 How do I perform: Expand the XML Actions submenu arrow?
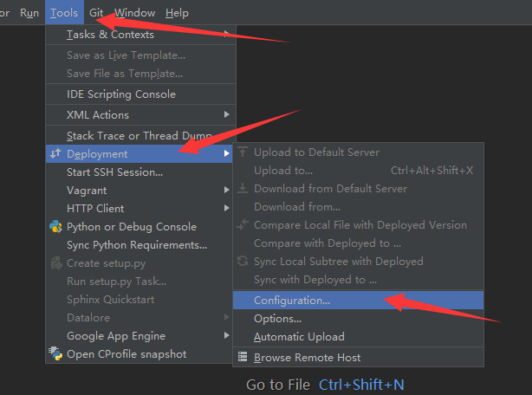click(227, 114)
